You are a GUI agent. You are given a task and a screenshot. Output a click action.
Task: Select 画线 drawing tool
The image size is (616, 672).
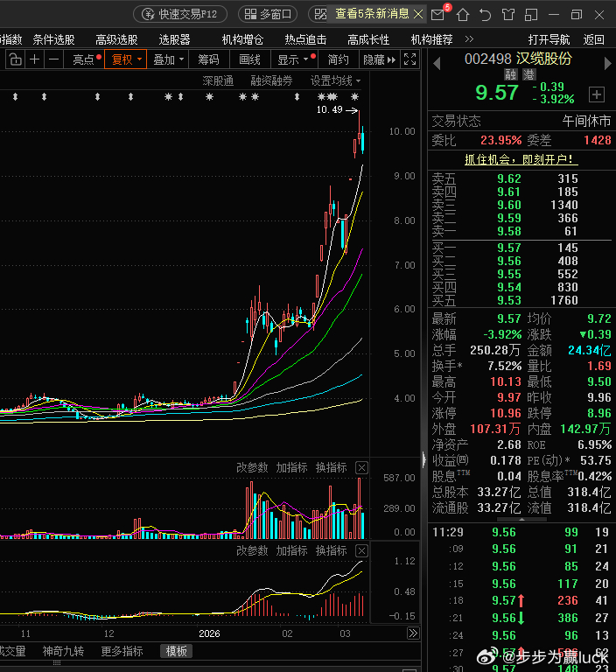click(250, 59)
